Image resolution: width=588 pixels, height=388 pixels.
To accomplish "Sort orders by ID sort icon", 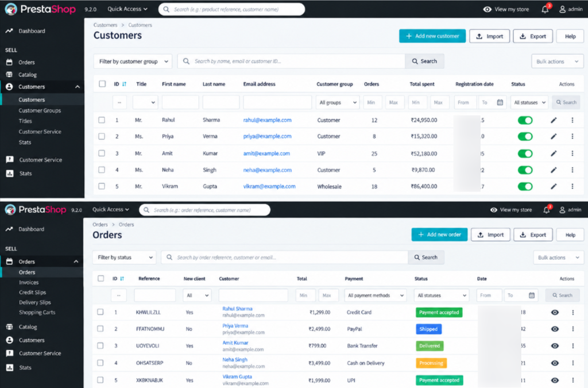I will 122,278.
